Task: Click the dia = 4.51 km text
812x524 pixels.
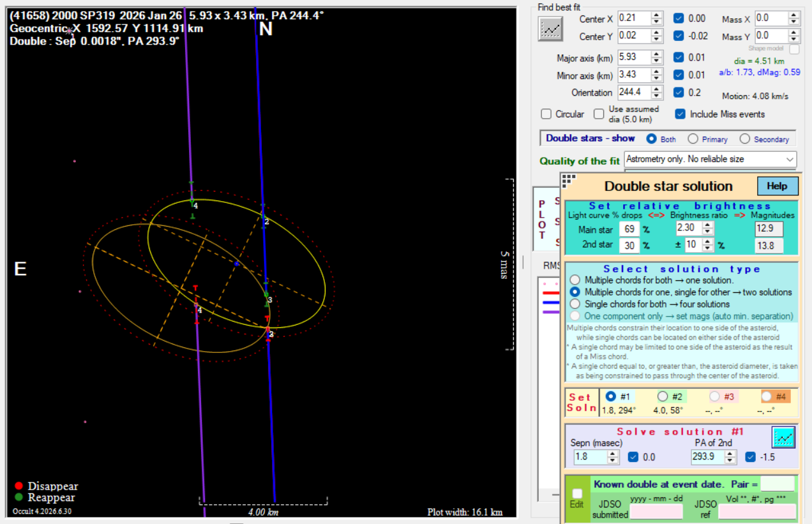Action: (760, 61)
